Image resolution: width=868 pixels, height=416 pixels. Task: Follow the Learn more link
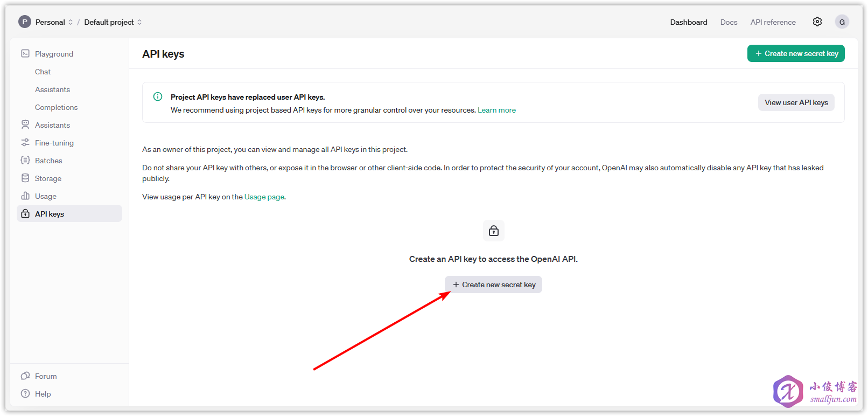click(x=496, y=110)
